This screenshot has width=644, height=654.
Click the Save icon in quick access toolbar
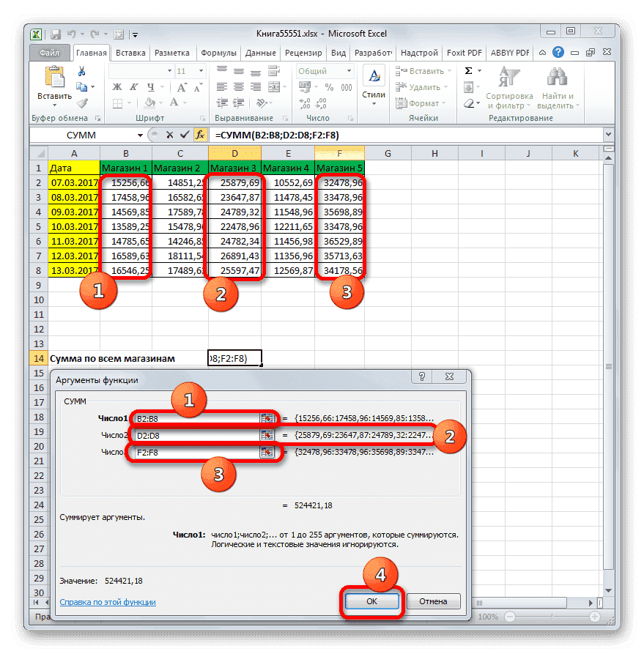tap(55, 34)
